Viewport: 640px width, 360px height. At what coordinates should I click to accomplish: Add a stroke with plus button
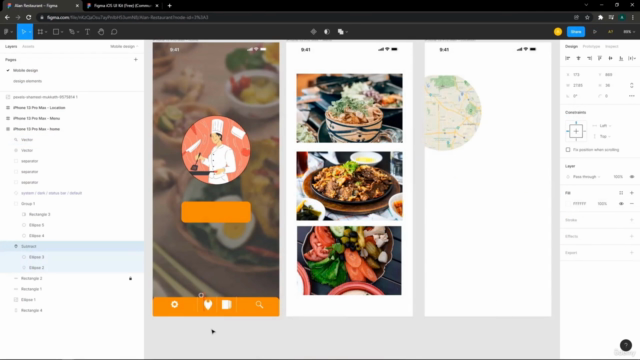coord(632,220)
